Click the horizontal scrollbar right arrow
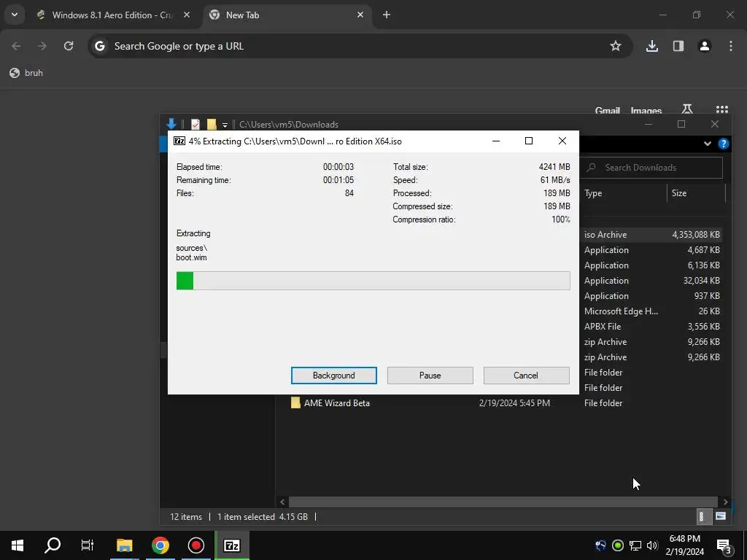747x560 pixels. 726,502
